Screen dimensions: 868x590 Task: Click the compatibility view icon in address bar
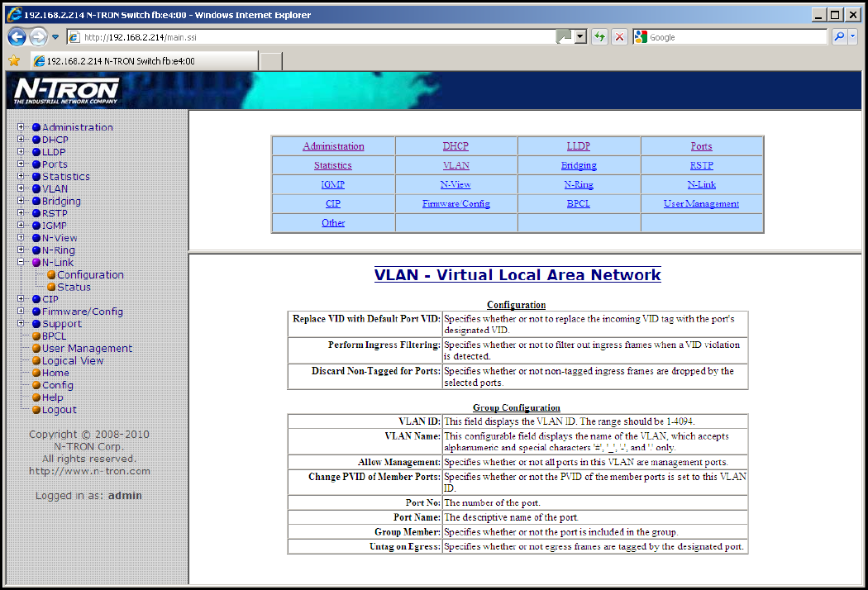[x=564, y=37]
